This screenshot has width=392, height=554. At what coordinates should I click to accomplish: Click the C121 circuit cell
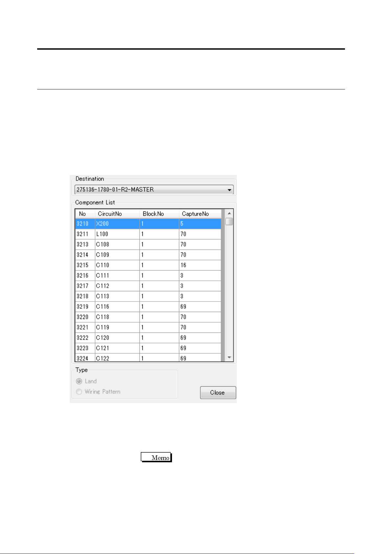click(x=117, y=348)
